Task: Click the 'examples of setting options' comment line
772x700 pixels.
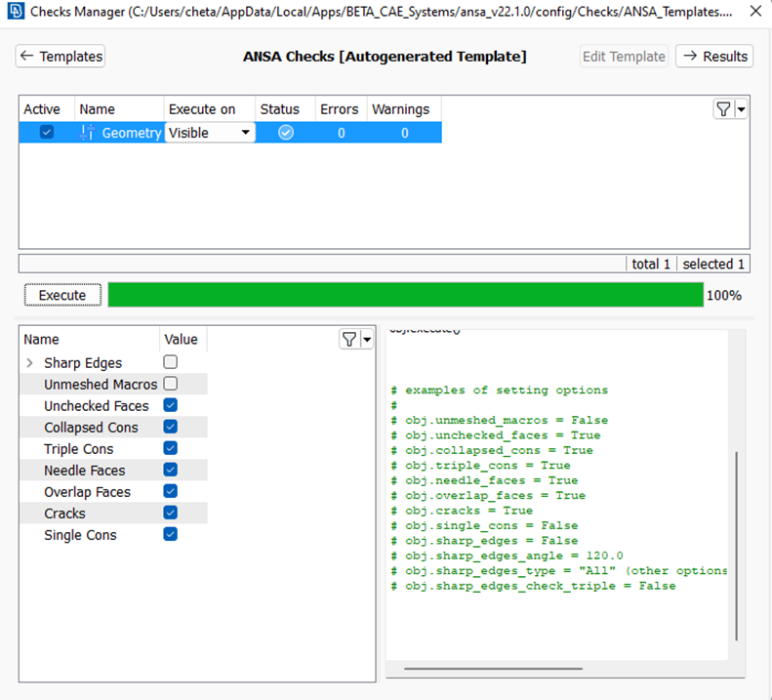Action: [500, 391]
